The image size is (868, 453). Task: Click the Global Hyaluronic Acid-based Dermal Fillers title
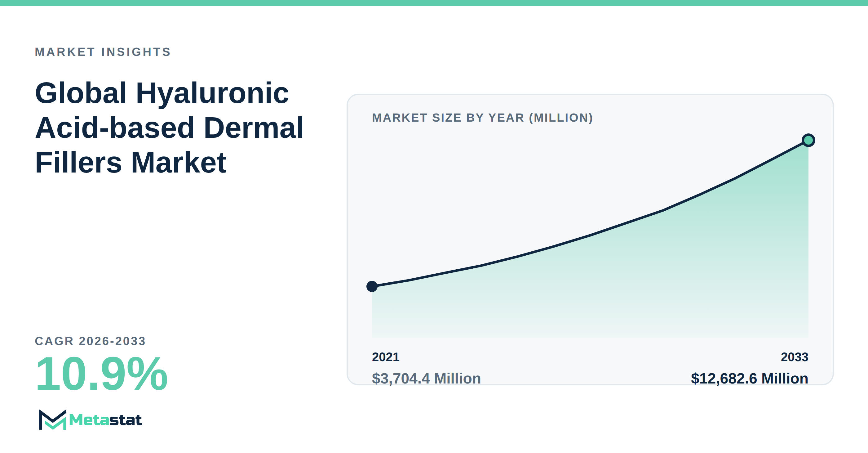click(169, 128)
